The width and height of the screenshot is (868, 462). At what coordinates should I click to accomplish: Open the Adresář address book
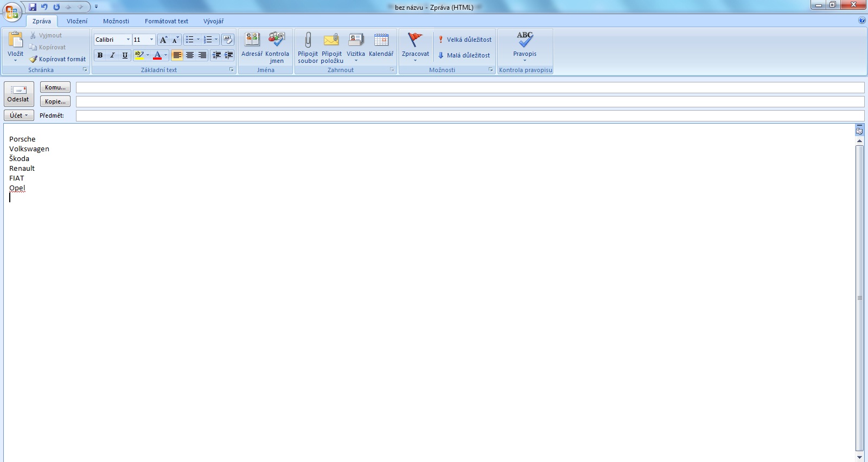252,44
